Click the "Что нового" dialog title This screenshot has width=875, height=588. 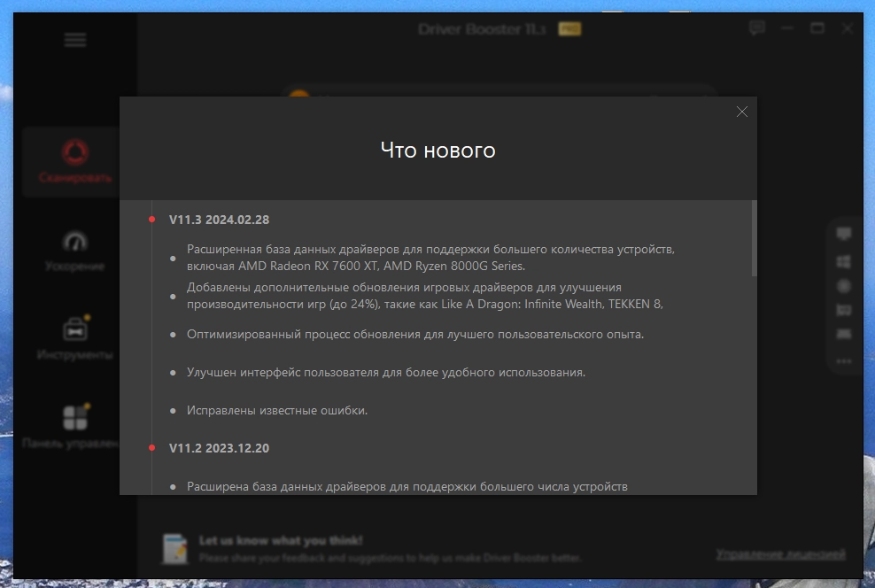(438, 150)
